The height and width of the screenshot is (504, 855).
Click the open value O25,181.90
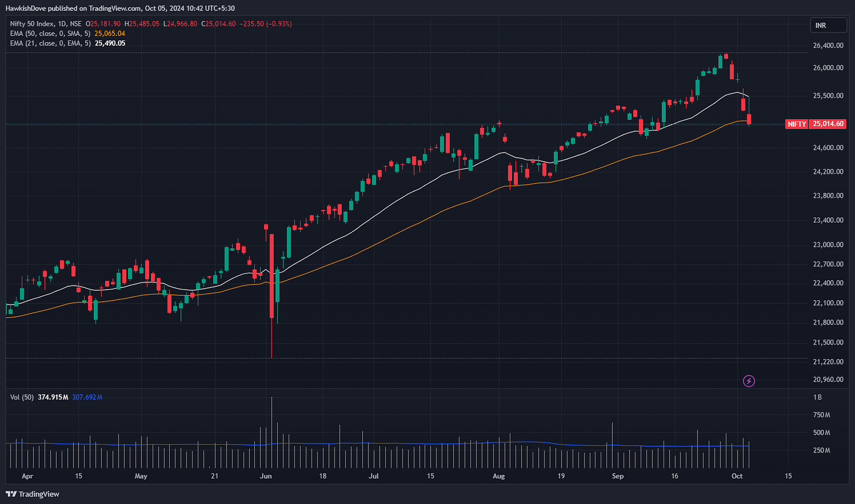click(x=103, y=24)
